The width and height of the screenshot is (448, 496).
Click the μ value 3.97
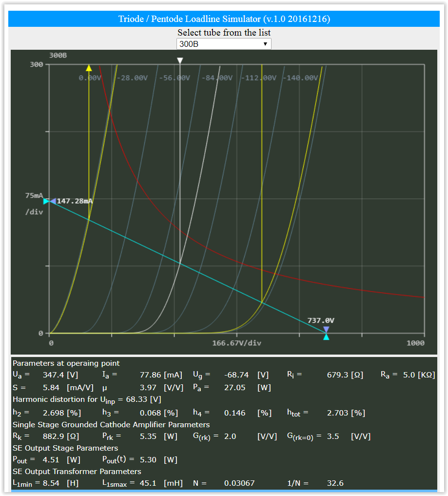tap(148, 388)
